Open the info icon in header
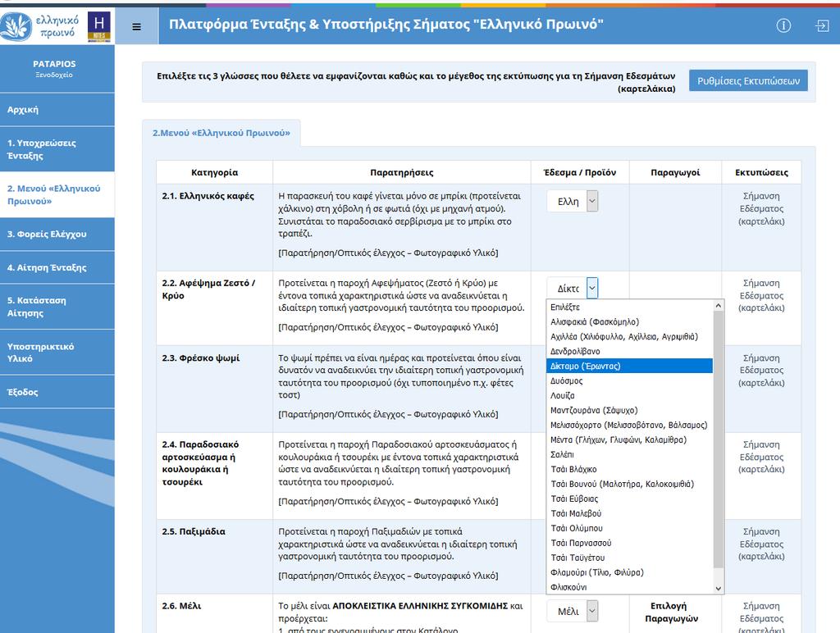This screenshot has height=633, width=840. [x=783, y=25]
